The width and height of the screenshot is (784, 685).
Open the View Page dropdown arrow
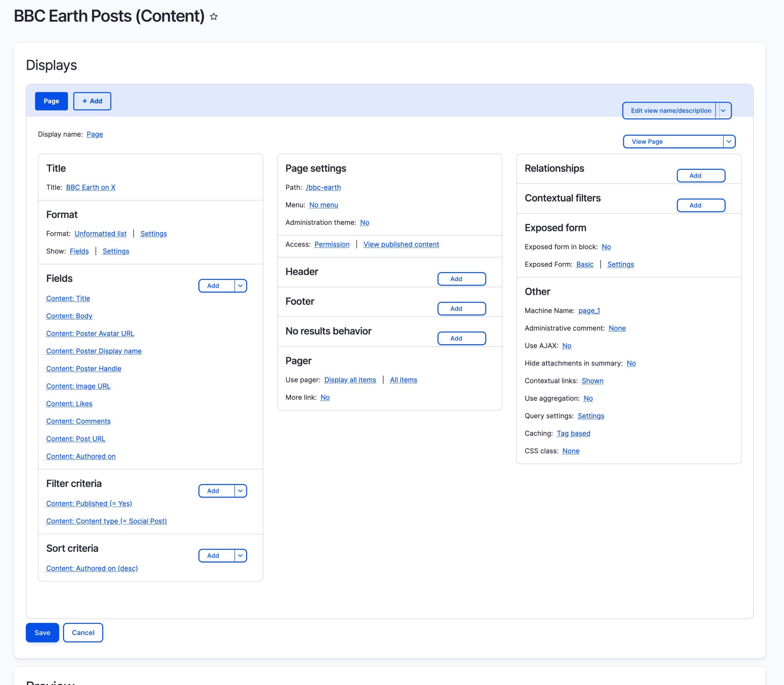[729, 142]
